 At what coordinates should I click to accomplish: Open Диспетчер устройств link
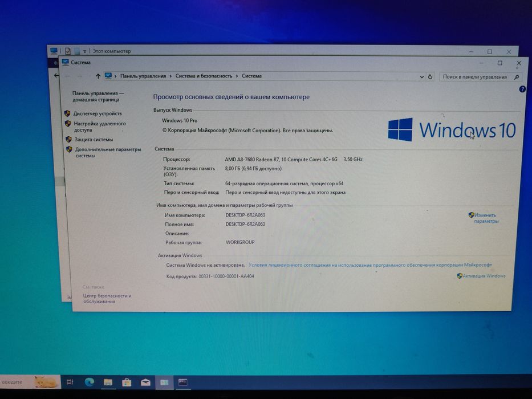[98, 113]
